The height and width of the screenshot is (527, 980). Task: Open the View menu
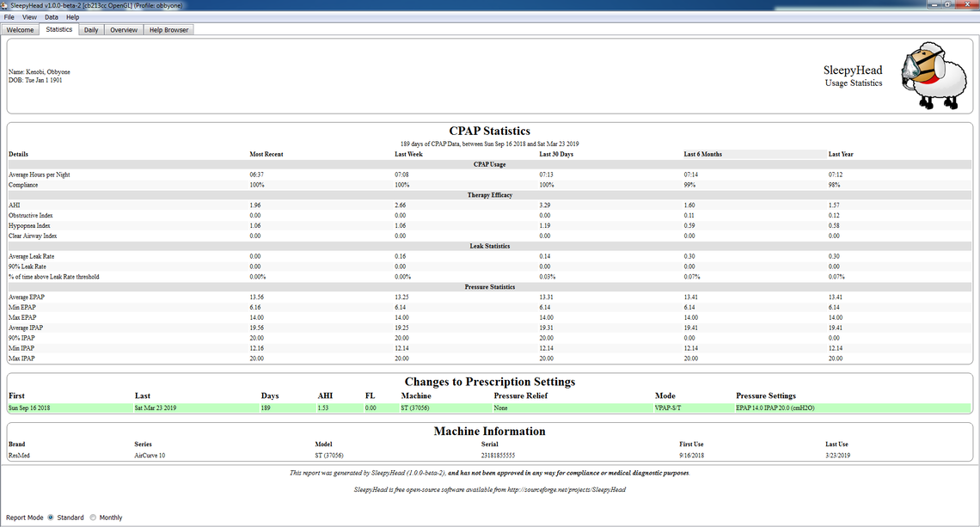pos(29,17)
